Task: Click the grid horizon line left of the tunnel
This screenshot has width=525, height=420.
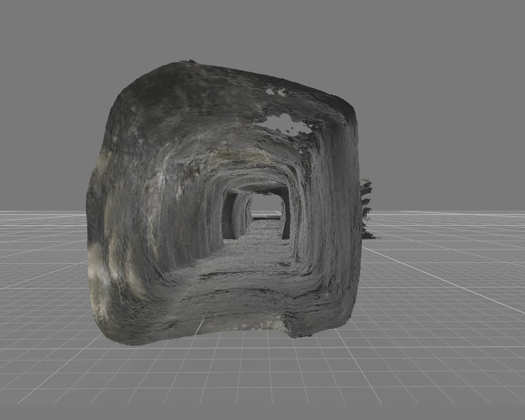Action: coord(41,212)
